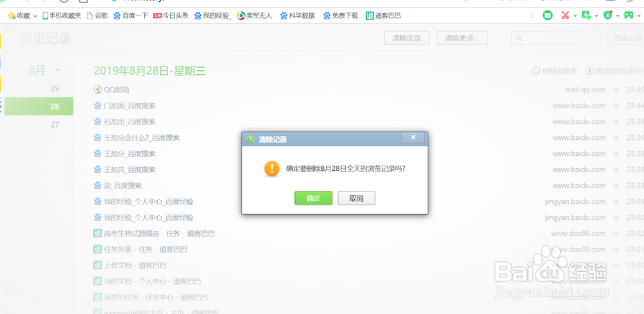This screenshot has height=314, width=644.
Task: Close the 清除记录 dialog with X
Action: [413, 138]
